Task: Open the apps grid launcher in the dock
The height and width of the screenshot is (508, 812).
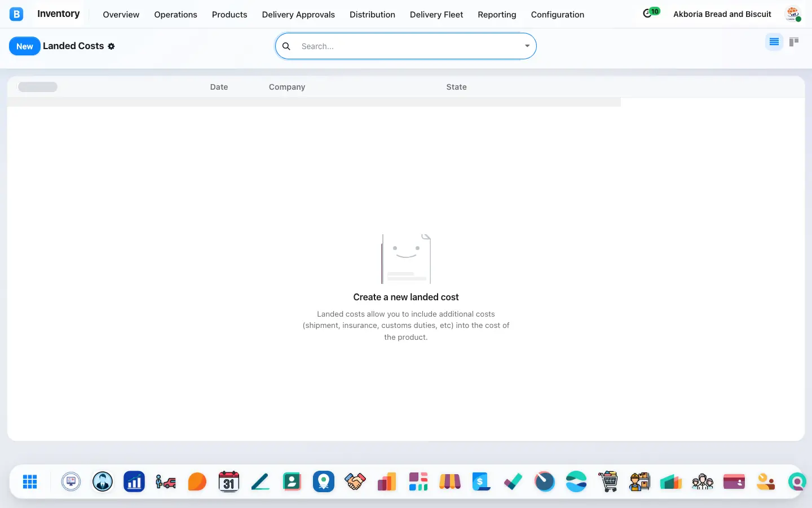Action: coord(30,481)
